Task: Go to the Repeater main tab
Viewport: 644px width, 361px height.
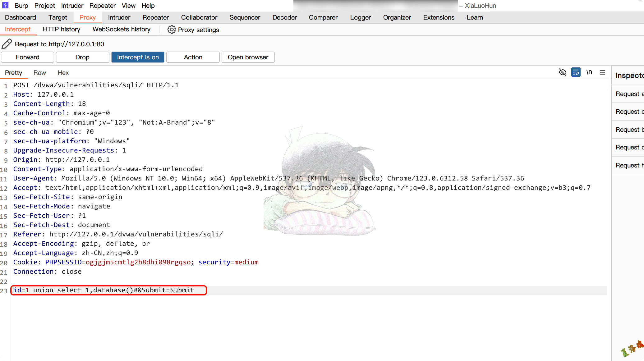Action: pos(156,17)
